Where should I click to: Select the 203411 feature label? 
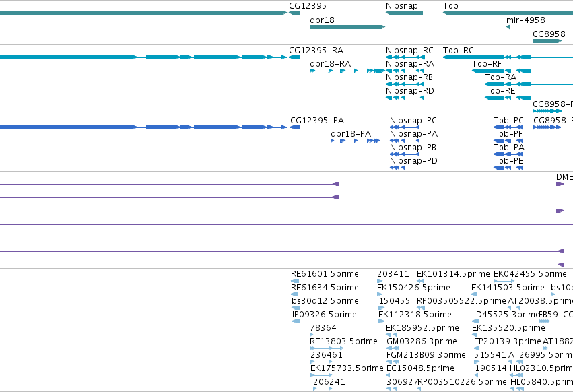tap(393, 274)
